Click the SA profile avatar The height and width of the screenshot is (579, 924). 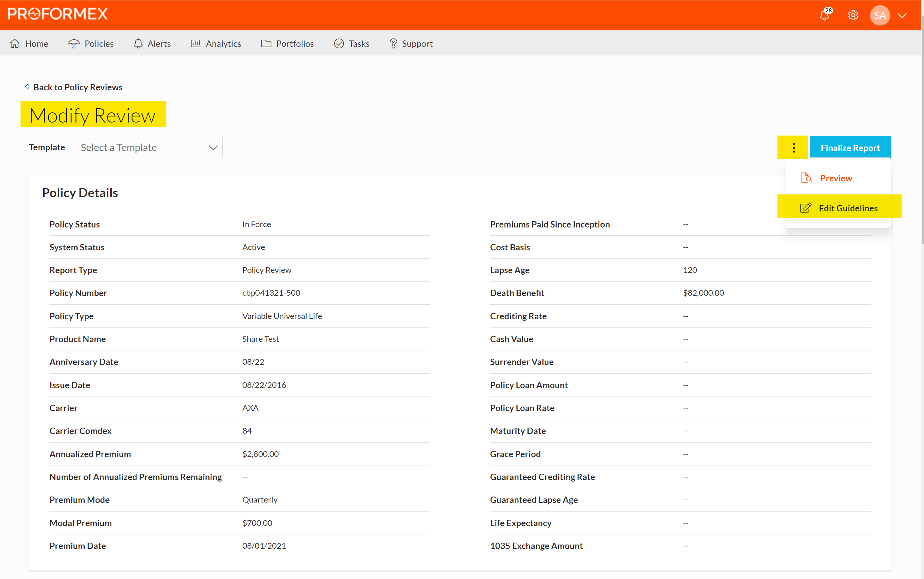point(880,15)
